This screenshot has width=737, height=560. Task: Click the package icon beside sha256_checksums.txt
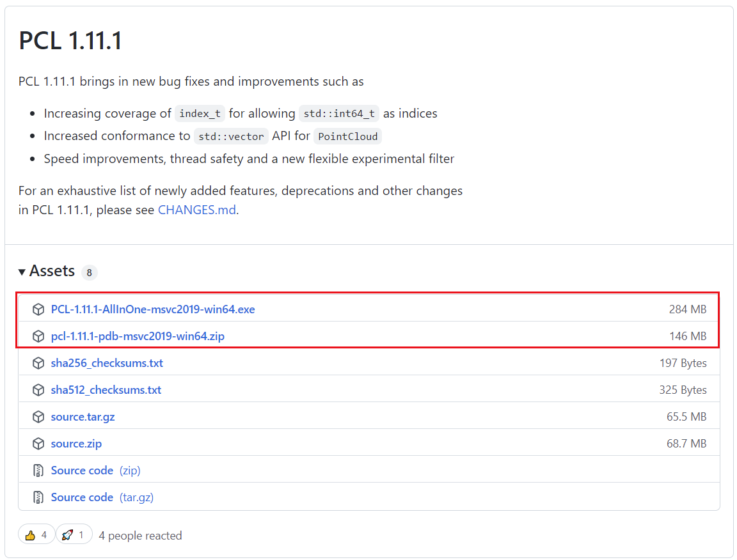click(x=38, y=362)
